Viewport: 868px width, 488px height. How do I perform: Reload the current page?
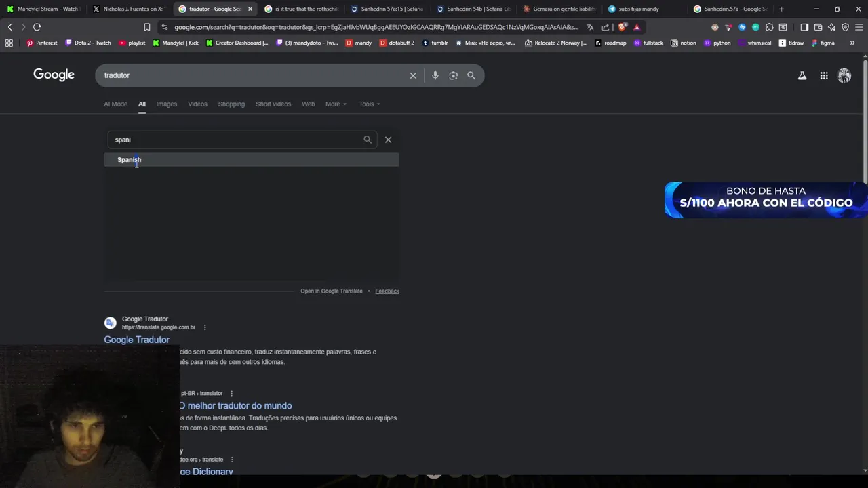37,27
